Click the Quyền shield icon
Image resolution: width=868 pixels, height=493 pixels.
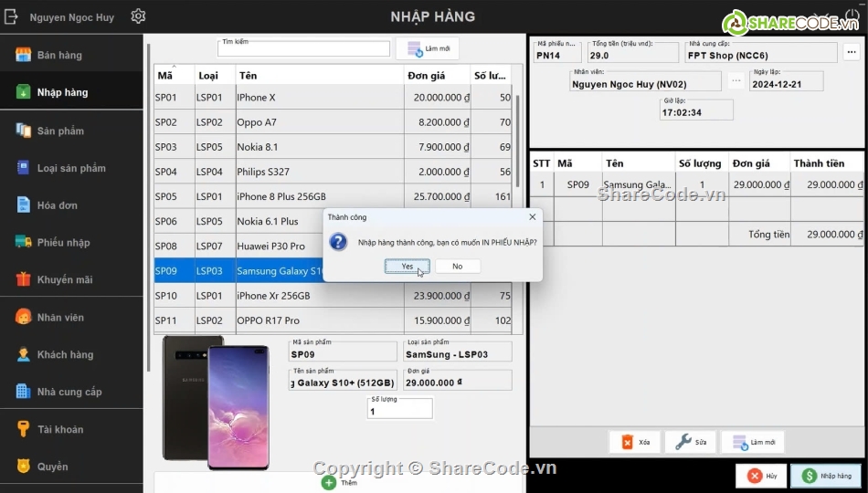point(23,466)
